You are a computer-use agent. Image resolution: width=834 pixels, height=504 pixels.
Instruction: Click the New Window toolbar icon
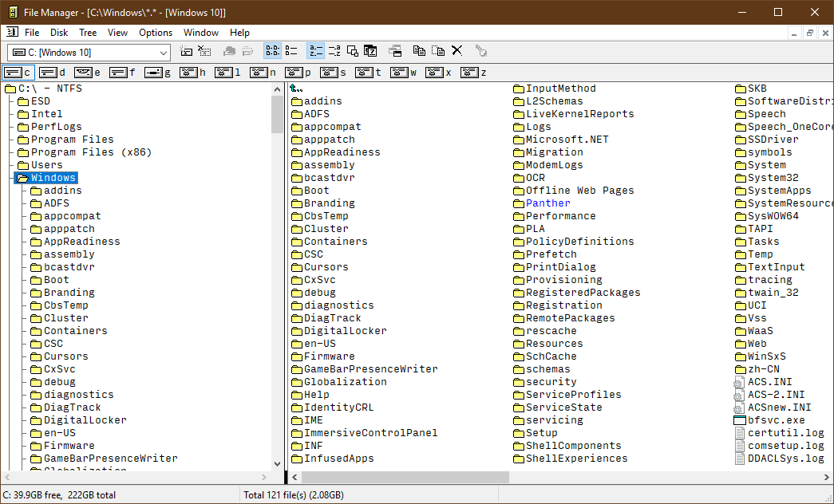click(x=353, y=50)
